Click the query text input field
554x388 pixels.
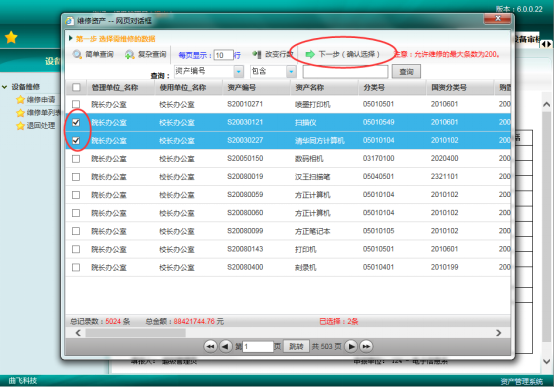pyautogui.click(x=345, y=72)
